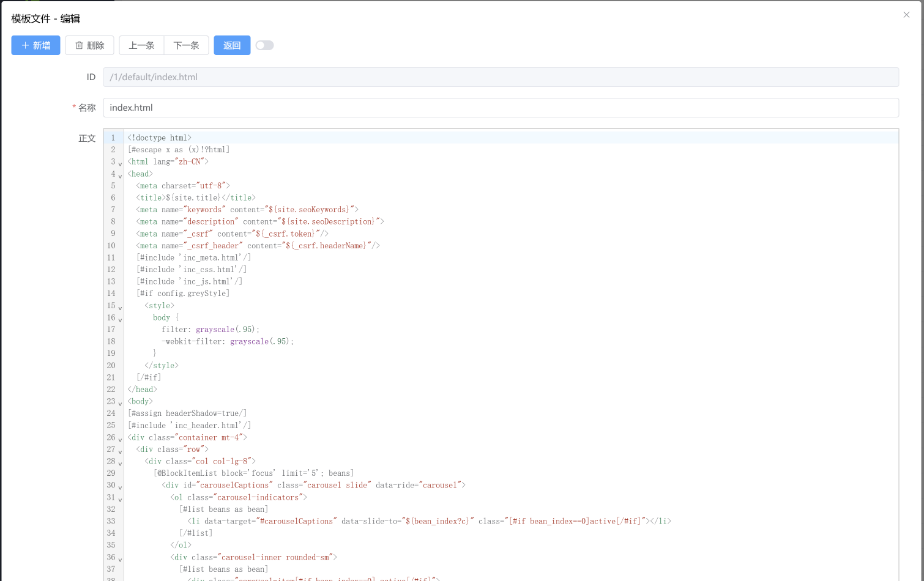Image resolution: width=924 pixels, height=581 pixels.
Task: Click the include 'inc_css.html' line
Action: tap(192, 270)
